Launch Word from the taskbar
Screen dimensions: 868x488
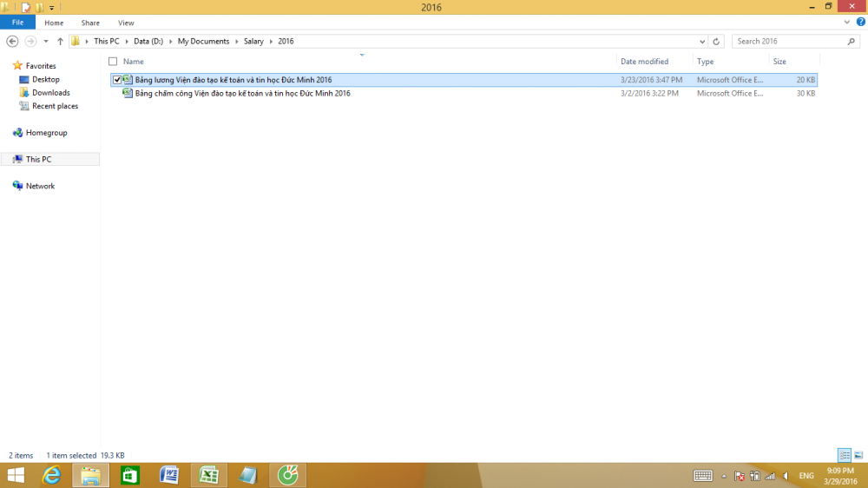[x=169, y=475]
